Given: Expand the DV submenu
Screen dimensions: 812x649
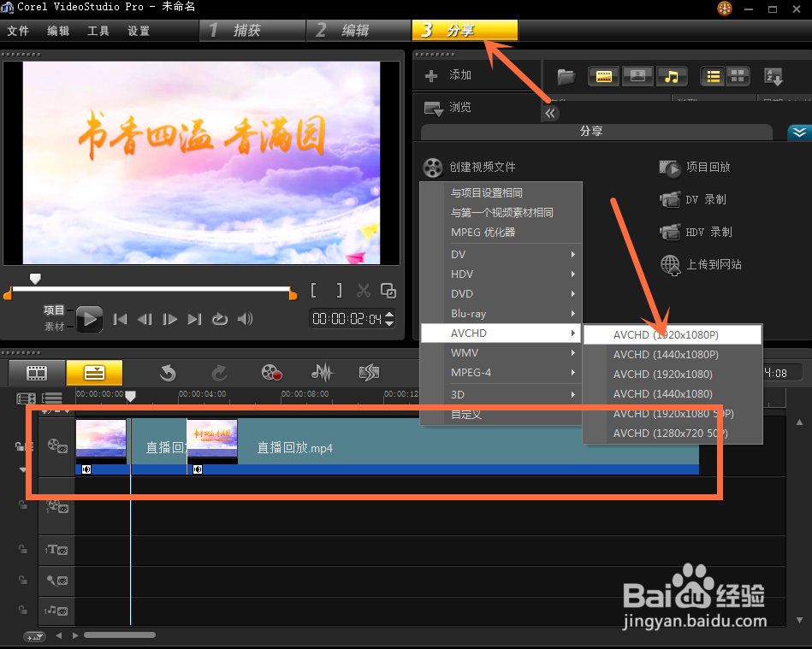Looking at the screenshot, I should click(x=501, y=255).
